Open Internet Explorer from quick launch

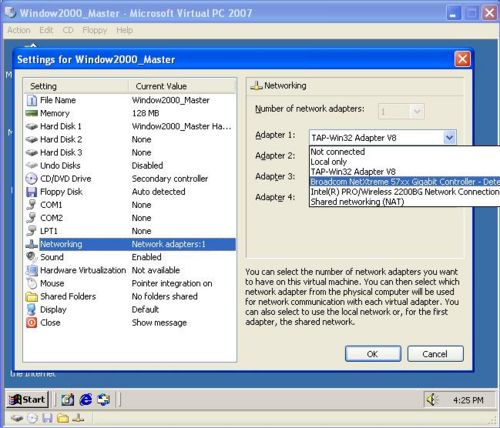click(x=86, y=399)
